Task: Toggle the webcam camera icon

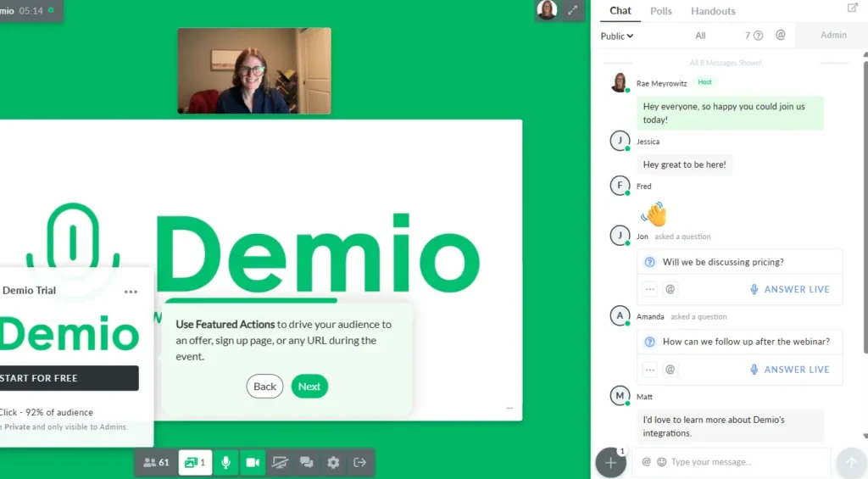Action: pyautogui.click(x=253, y=462)
